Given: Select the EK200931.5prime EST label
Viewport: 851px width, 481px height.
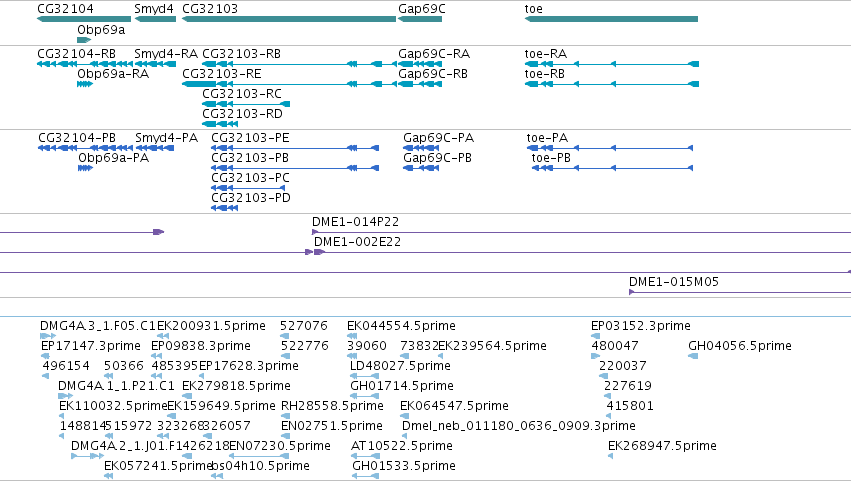Looking at the screenshot, I should [x=212, y=326].
